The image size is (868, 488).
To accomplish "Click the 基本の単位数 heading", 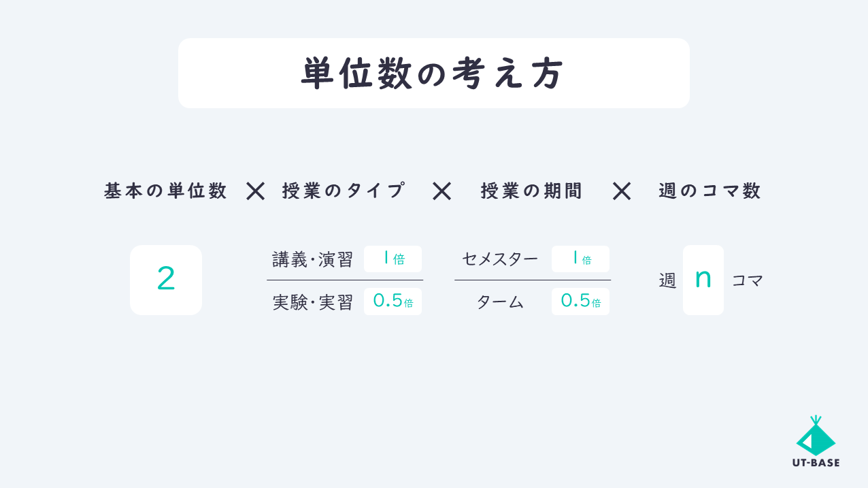I will [165, 191].
